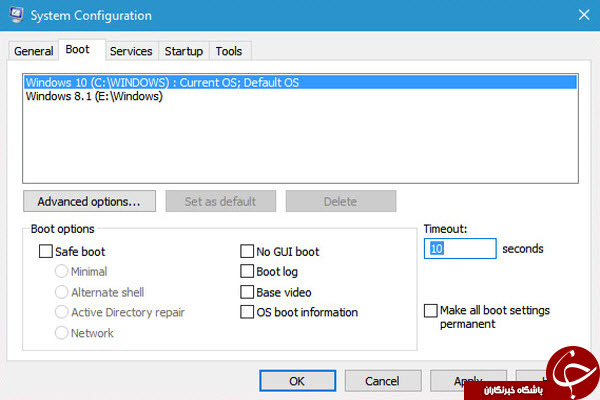Click the System Configuration title bar icon
The height and width of the screenshot is (400, 600).
click(16, 15)
